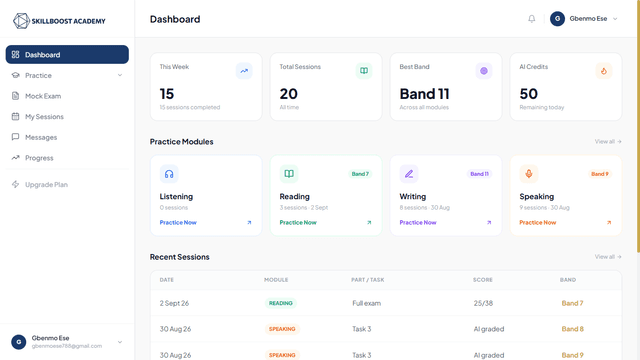Click the Mock Exam document icon

(16, 96)
